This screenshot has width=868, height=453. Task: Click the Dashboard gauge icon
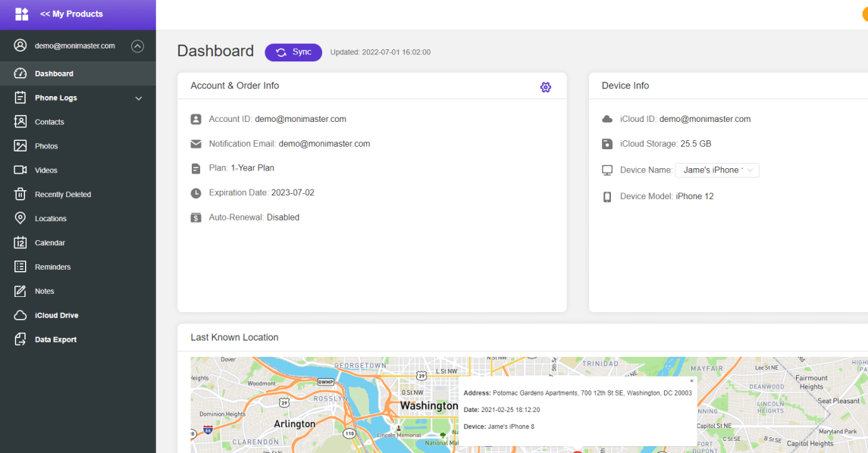point(20,73)
